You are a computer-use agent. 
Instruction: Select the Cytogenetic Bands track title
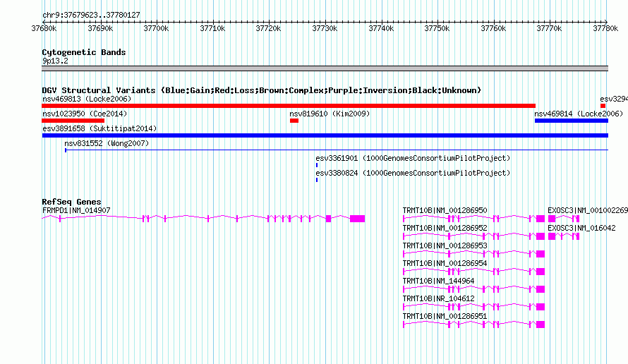pyautogui.click(x=84, y=52)
